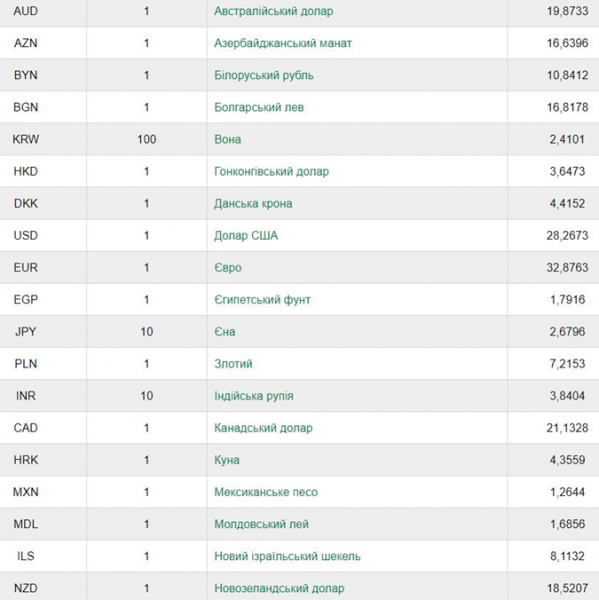This screenshot has height=600, width=599.
Task: Click the Новозеландський долар link
Action: (279, 588)
